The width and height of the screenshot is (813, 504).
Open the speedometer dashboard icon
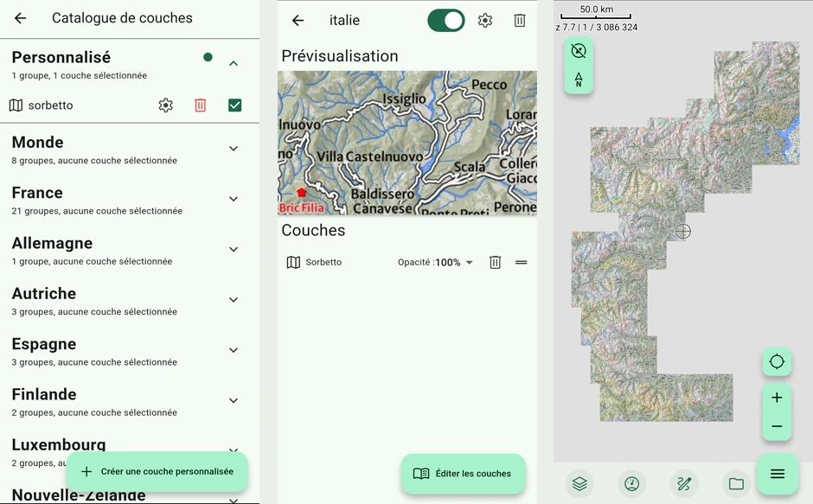coord(631,484)
